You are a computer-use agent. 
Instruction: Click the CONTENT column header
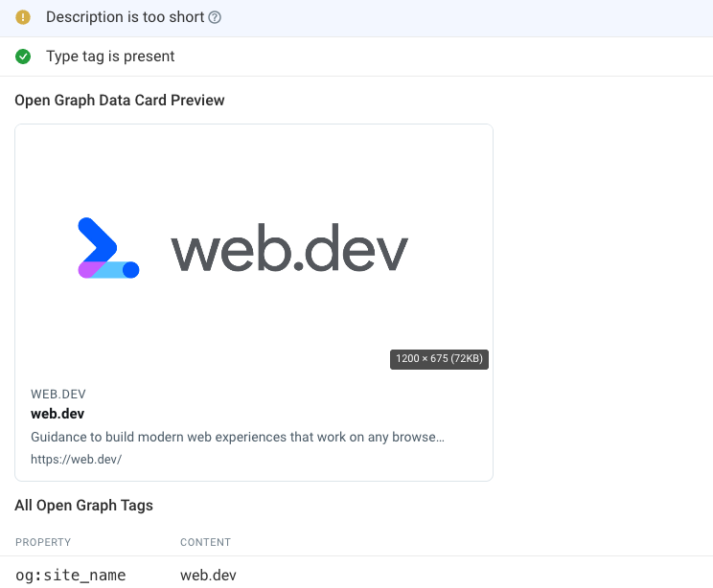tap(205, 542)
